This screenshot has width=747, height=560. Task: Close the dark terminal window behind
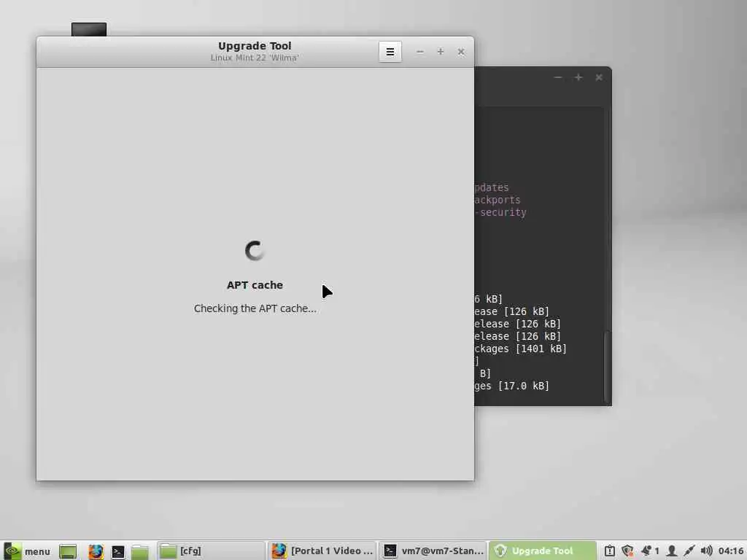pyautogui.click(x=599, y=77)
